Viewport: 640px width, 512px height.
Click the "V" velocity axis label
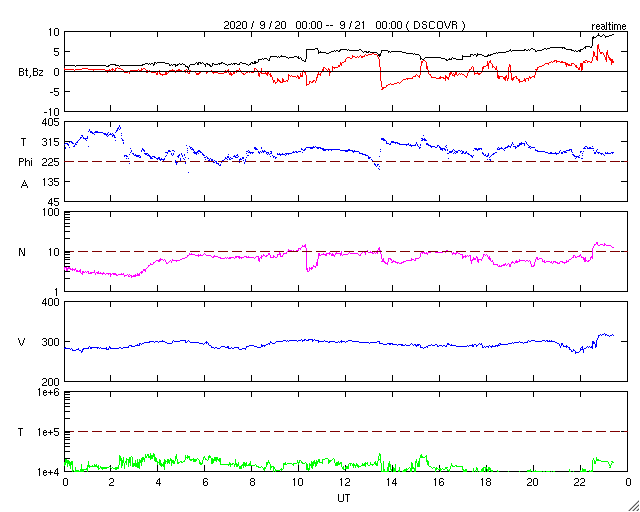tap(22, 342)
